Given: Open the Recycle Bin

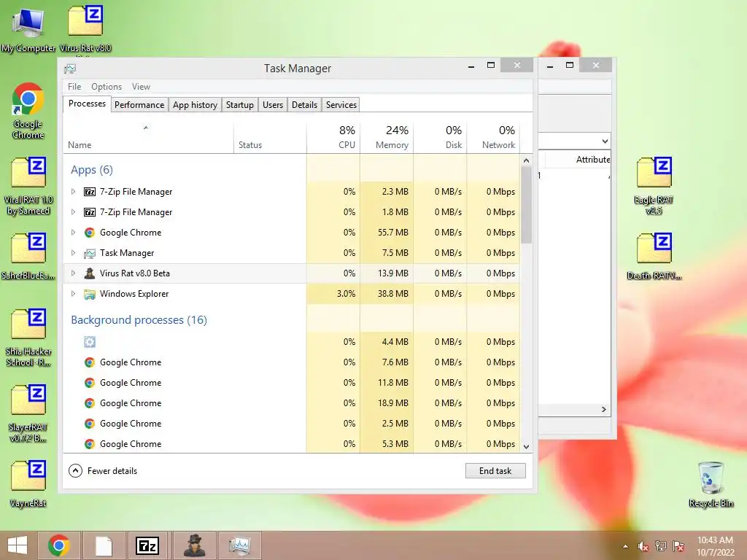Looking at the screenshot, I should pyautogui.click(x=711, y=484).
